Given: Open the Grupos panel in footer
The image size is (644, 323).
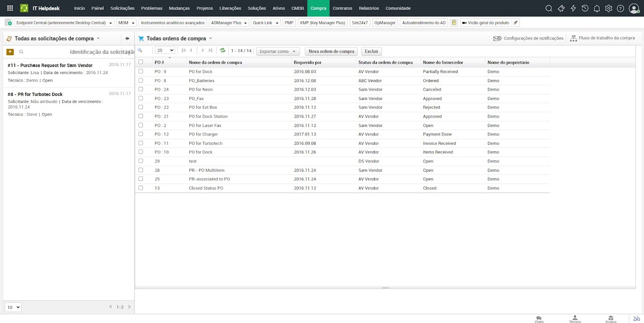Looking at the screenshot, I should pyautogui.click(x=611, y=319).
